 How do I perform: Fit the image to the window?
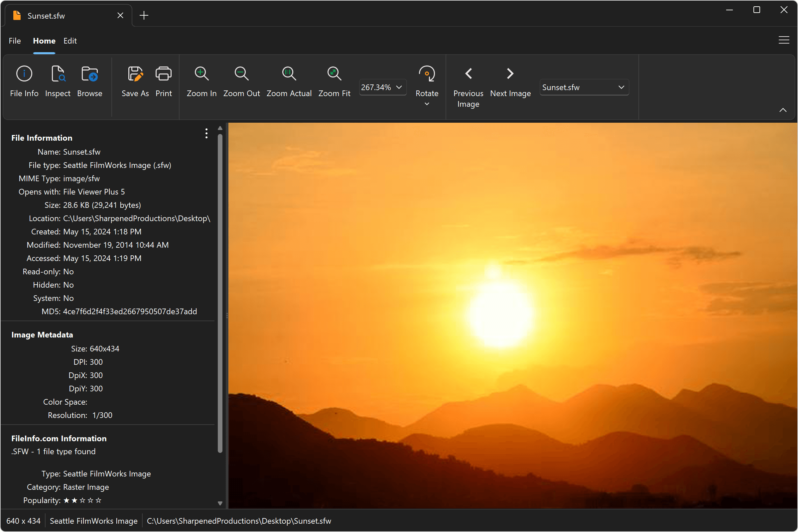(x=334, y=81)
